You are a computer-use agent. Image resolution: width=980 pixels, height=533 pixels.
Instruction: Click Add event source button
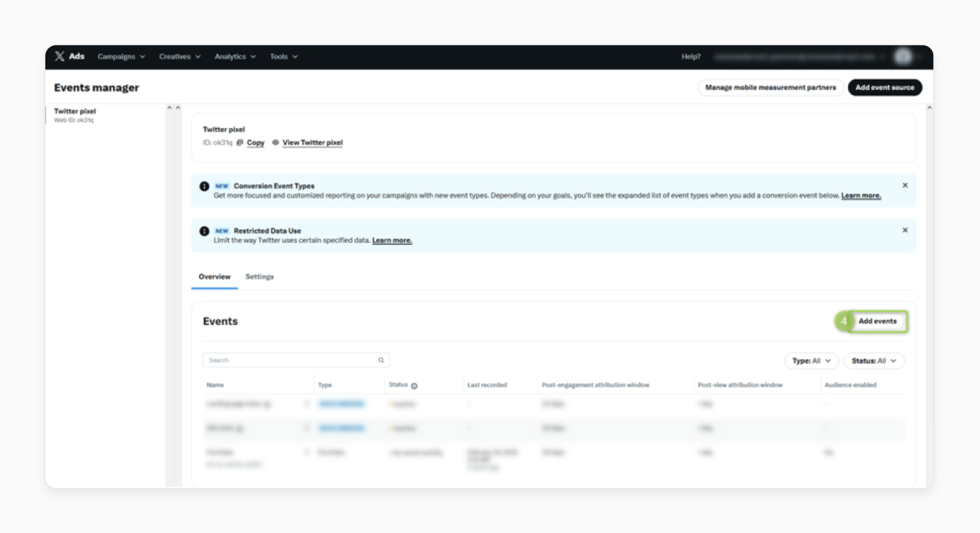coord(885,87)
